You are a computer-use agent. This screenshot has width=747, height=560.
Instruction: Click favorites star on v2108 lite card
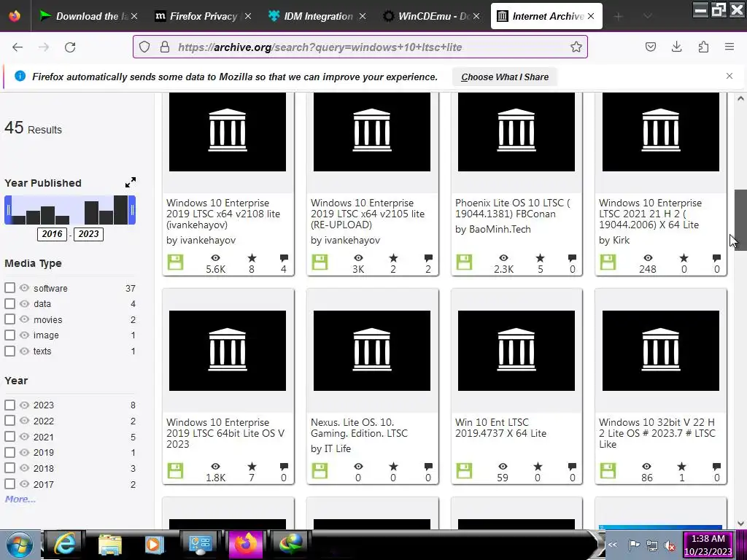pos(252,258)
